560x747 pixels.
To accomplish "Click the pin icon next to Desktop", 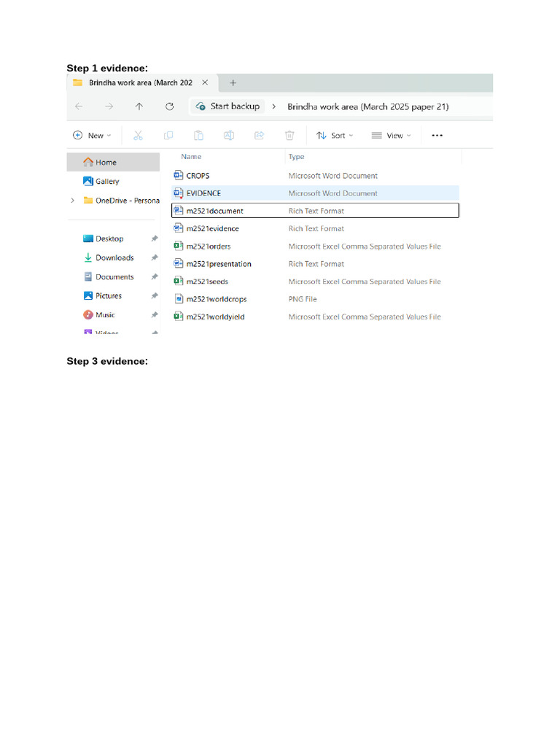I will coord(155,239).
